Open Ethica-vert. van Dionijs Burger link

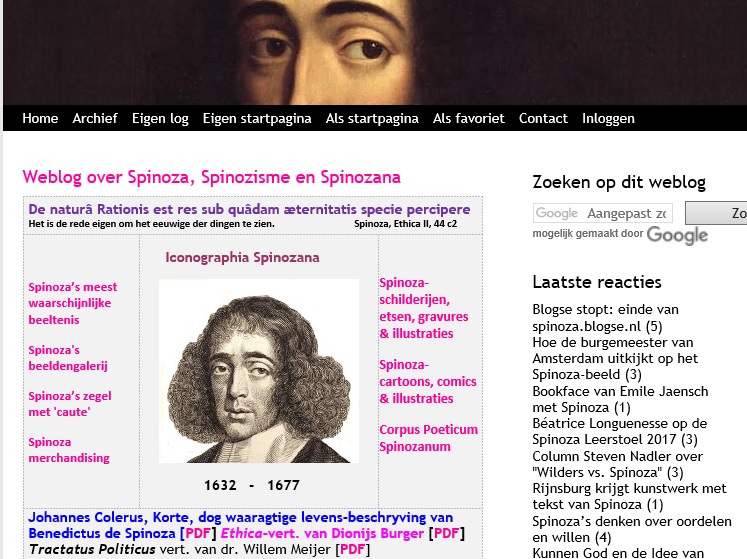322,533
